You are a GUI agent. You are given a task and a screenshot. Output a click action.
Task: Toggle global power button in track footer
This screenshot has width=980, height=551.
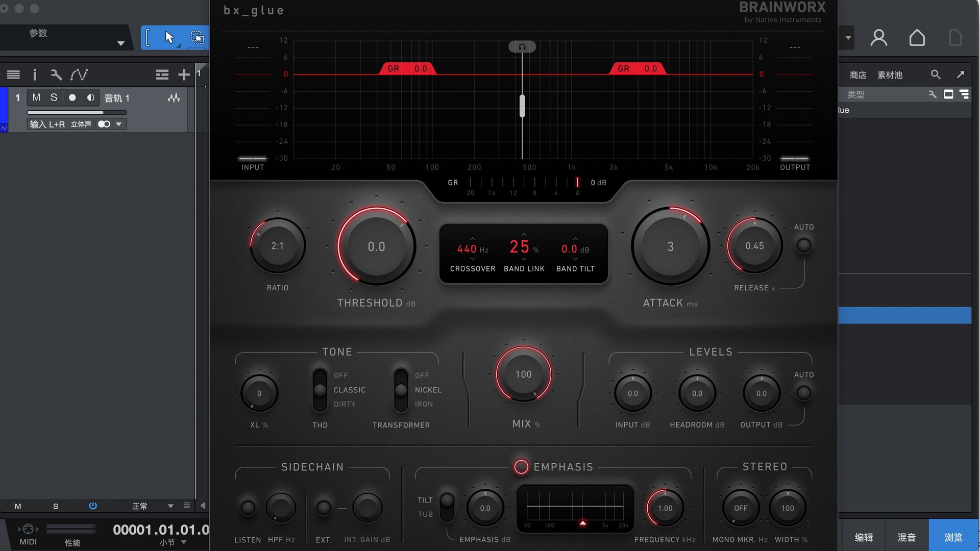(93, 506)
